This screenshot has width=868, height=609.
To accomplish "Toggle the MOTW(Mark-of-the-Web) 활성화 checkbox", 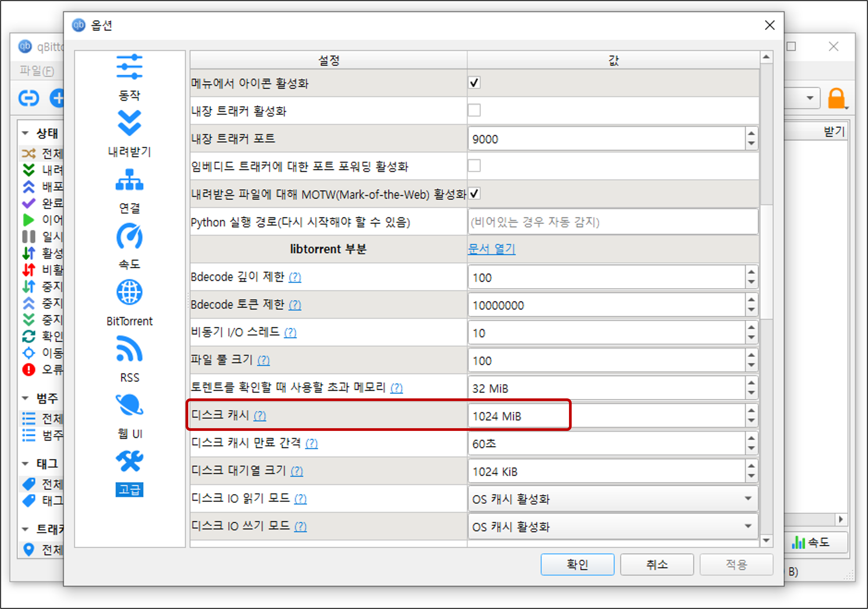I will pyautogui.click(x=474, y=194).
